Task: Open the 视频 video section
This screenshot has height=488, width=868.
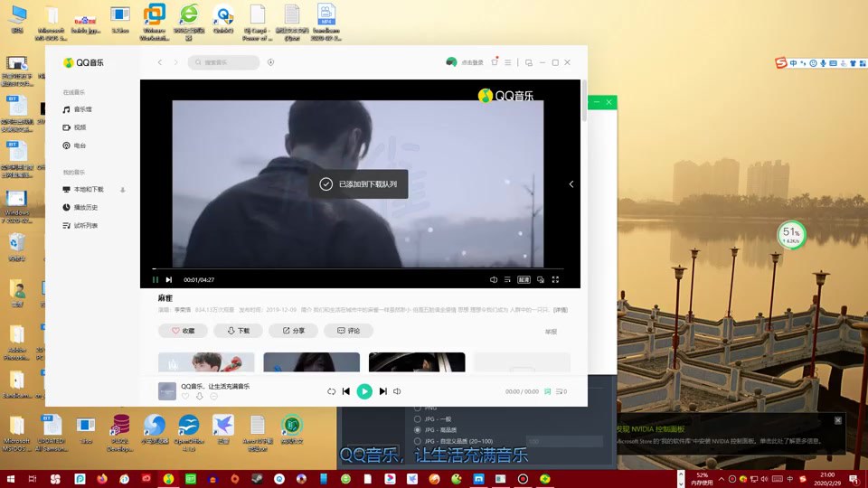Action: (x=75, y=127)
